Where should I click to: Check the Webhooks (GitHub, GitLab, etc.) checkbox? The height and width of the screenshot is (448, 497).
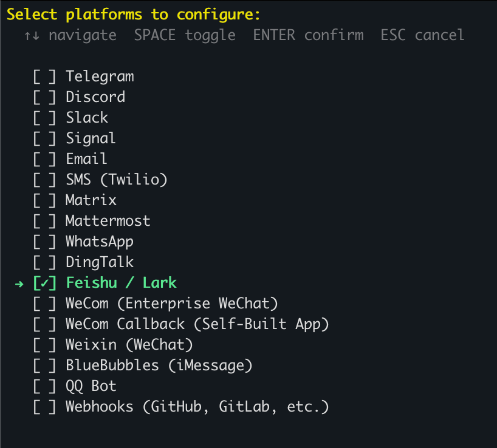[x=45, y=407]
